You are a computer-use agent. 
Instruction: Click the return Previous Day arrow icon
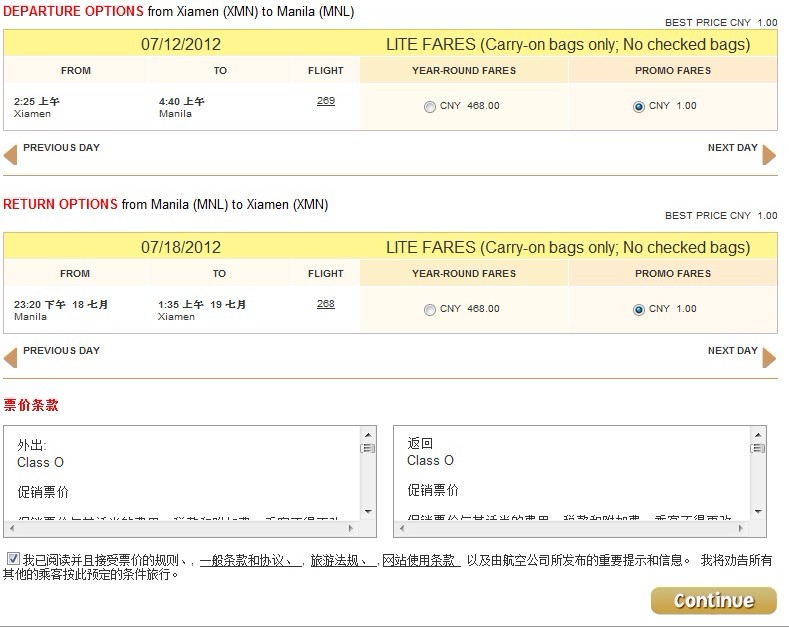[x=11, y=358]
